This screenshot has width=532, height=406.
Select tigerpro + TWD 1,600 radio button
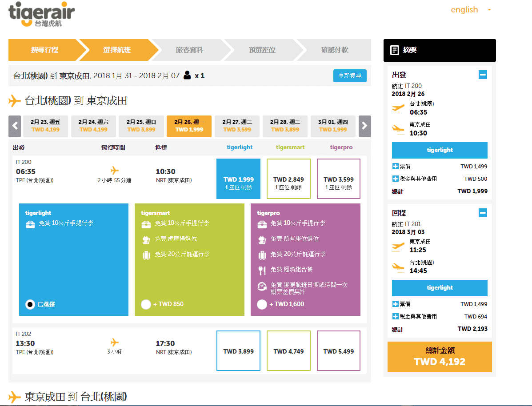pos(262,304)
